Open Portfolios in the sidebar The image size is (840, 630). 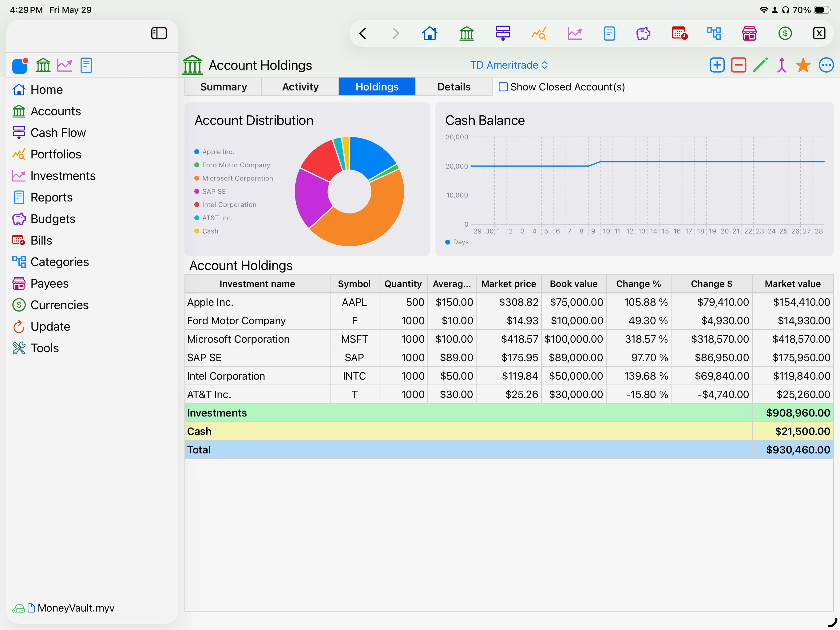47,154
